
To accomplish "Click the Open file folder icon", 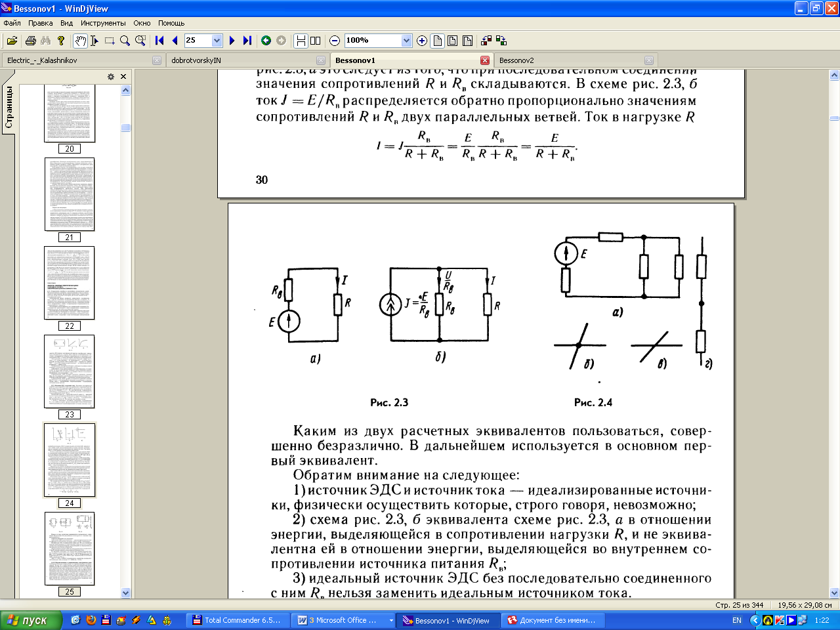I will [x=12, y=41].
